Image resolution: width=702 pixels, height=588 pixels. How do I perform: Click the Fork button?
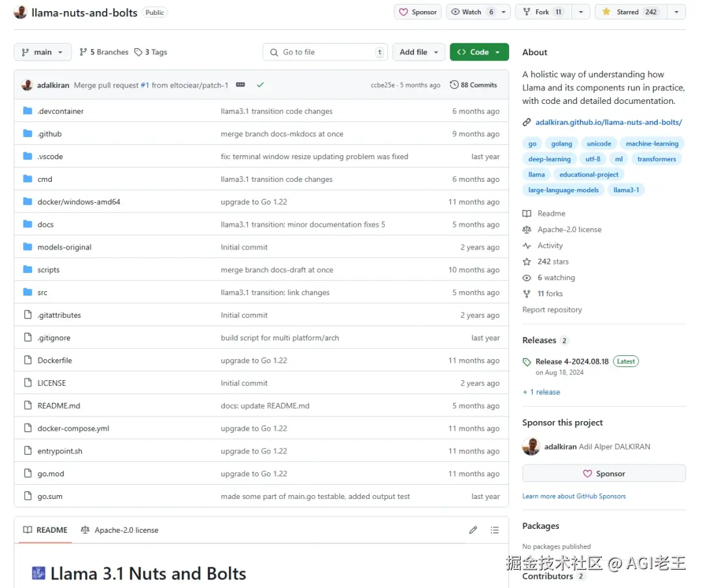click(x=543, y=12)
